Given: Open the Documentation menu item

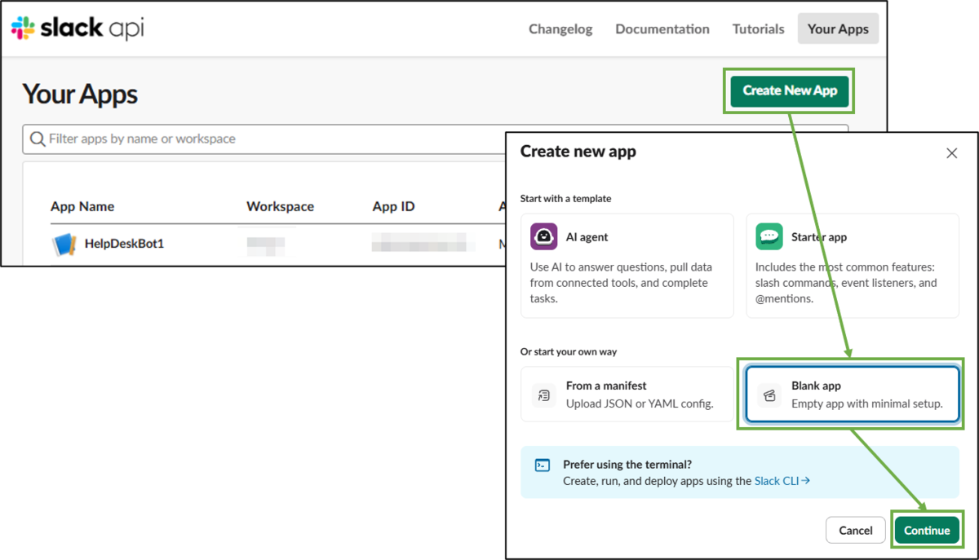Looking at the screenshot, I should point(662,29).
